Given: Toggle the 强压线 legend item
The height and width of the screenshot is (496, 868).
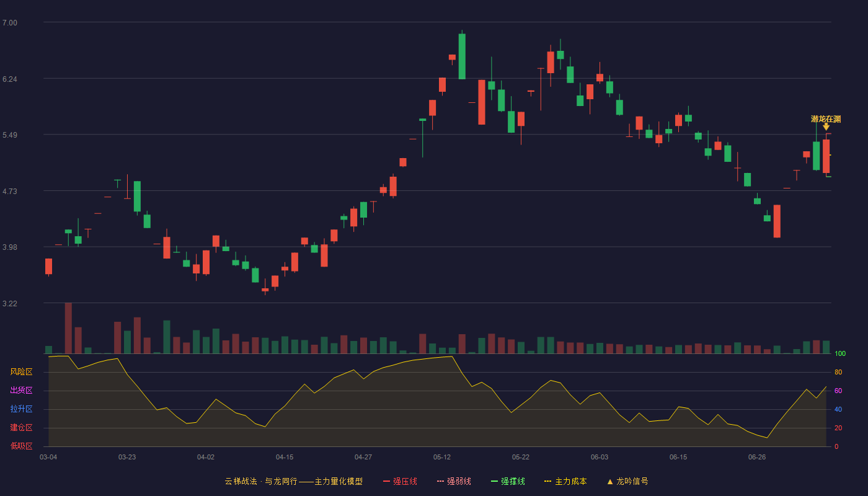Looking at the screenshot, I should point(400,481).
